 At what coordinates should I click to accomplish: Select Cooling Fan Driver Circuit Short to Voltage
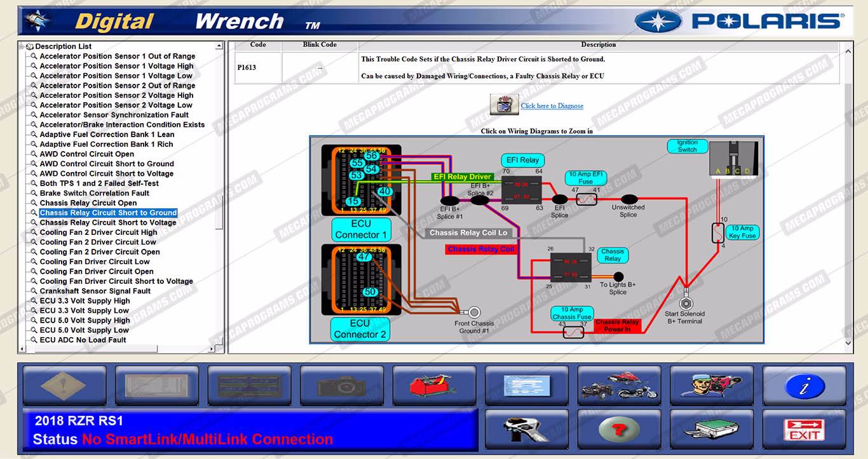click(116, 281)
